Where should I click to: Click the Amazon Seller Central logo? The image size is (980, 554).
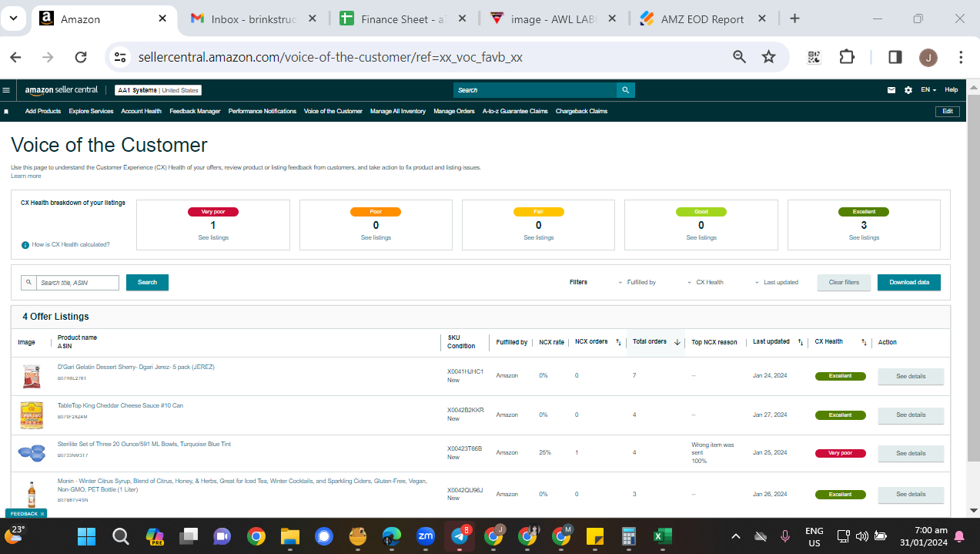(x=61, y=90)
